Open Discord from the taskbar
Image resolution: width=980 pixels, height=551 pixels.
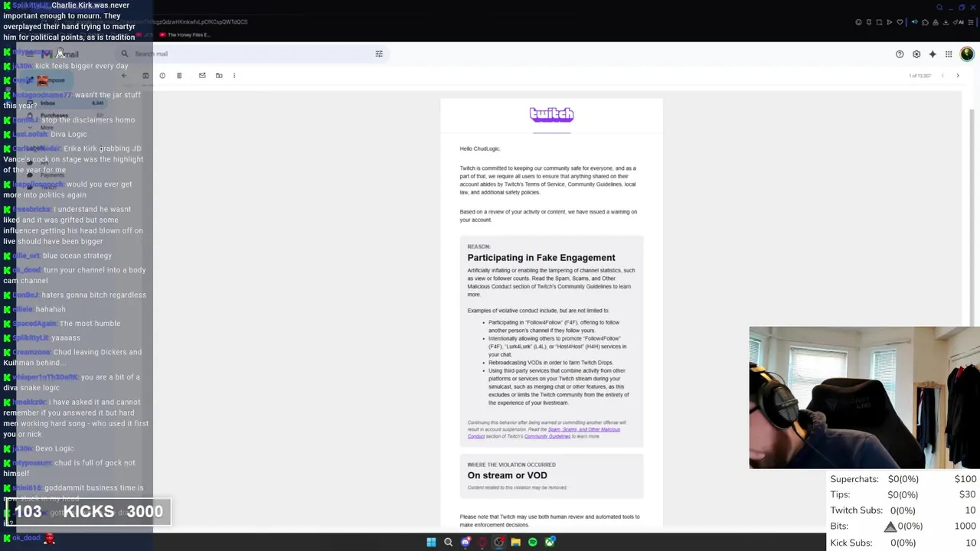pos(465,542)
